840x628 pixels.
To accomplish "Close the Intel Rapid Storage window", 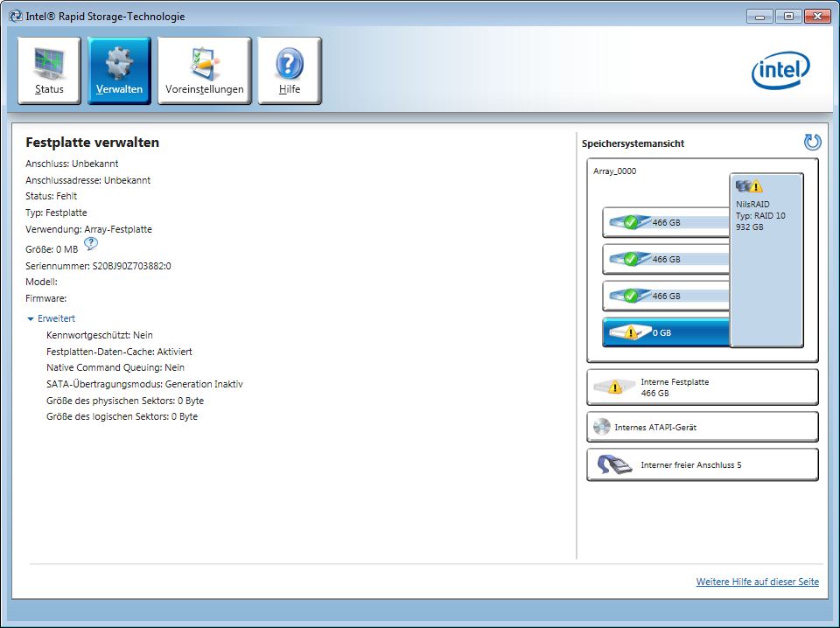I will (817, 17).
